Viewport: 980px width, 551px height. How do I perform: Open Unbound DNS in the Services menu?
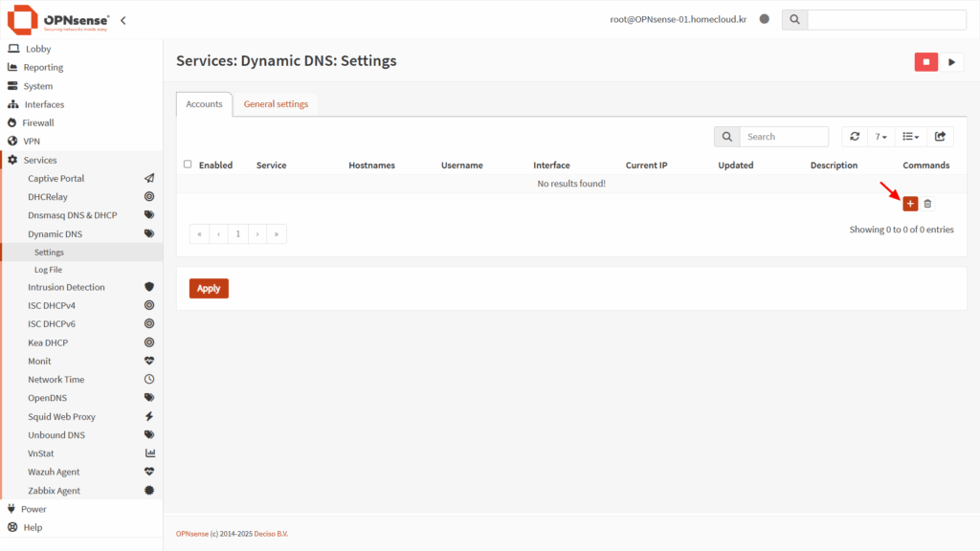click(x=56, y=435)
